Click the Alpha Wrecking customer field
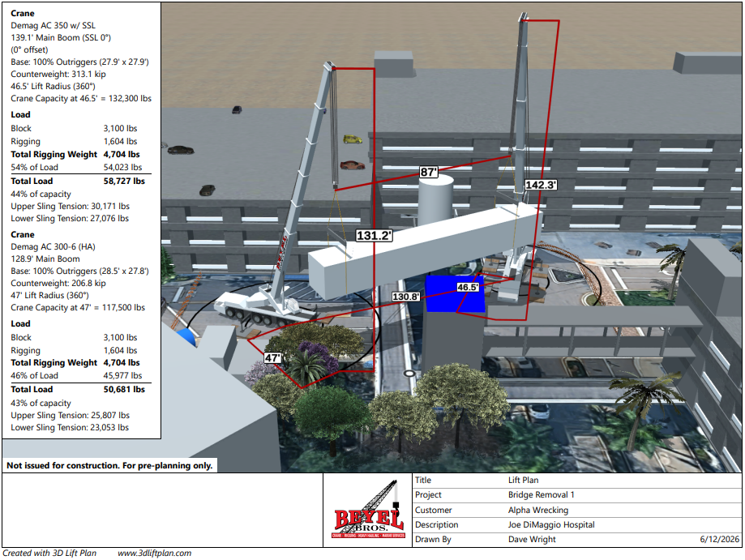 click(x=537, y=510)
